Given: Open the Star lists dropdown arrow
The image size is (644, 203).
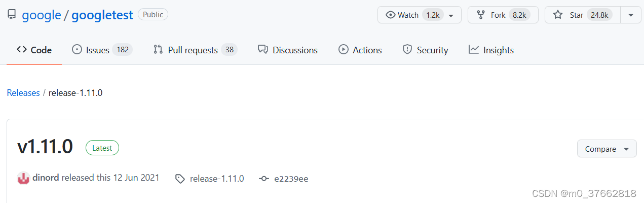Looking at the screenshot, I should pyautogui.click(x=631, y=15).
